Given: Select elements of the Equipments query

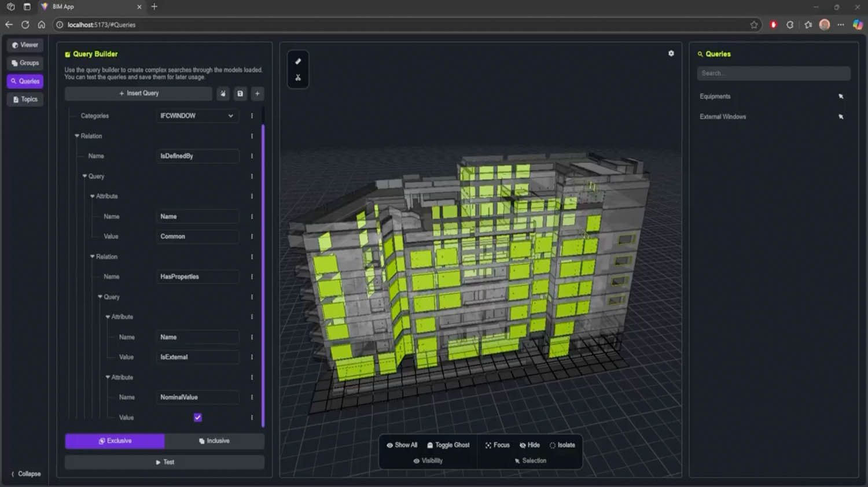Looking at the screenshot, I should (841, 97).
